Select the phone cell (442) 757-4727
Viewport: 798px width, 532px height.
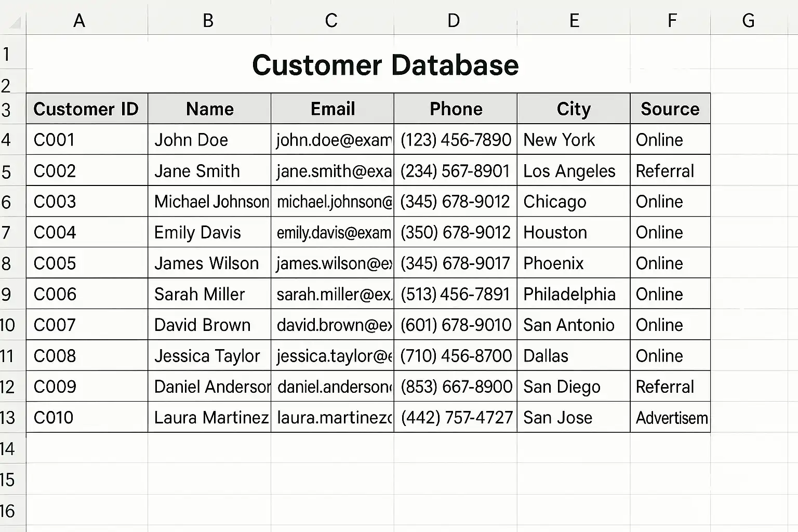point(456,417)
